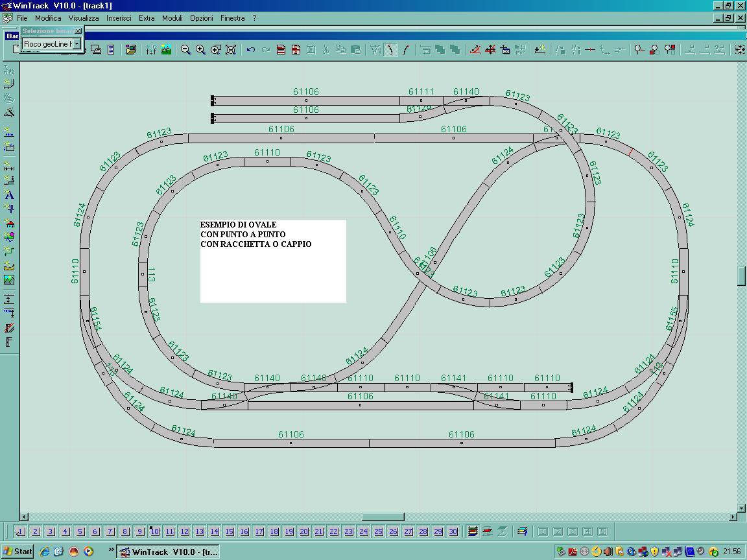Click the Internet Explorer quick launch icon
The width and height of the screenshot is (747, 560).
(x=44, y=552)
